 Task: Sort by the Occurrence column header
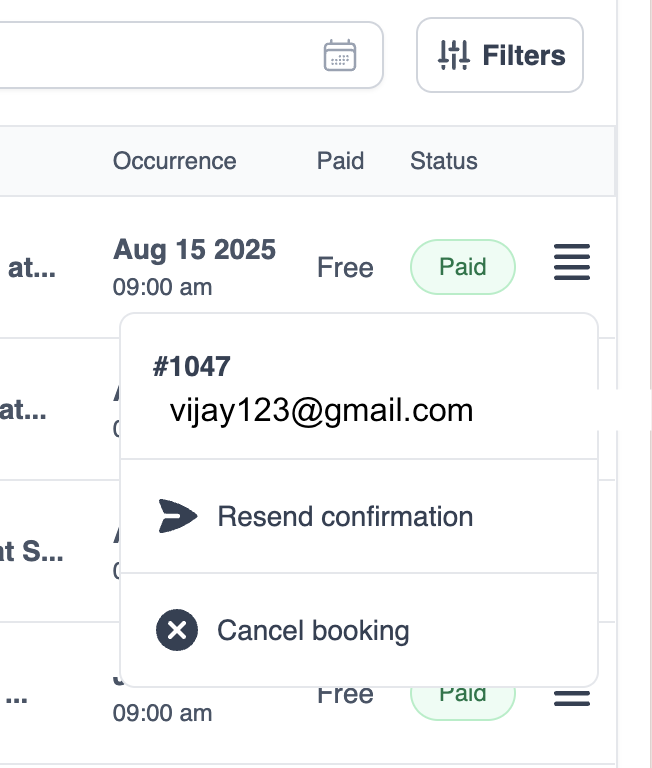click(174, 161)
